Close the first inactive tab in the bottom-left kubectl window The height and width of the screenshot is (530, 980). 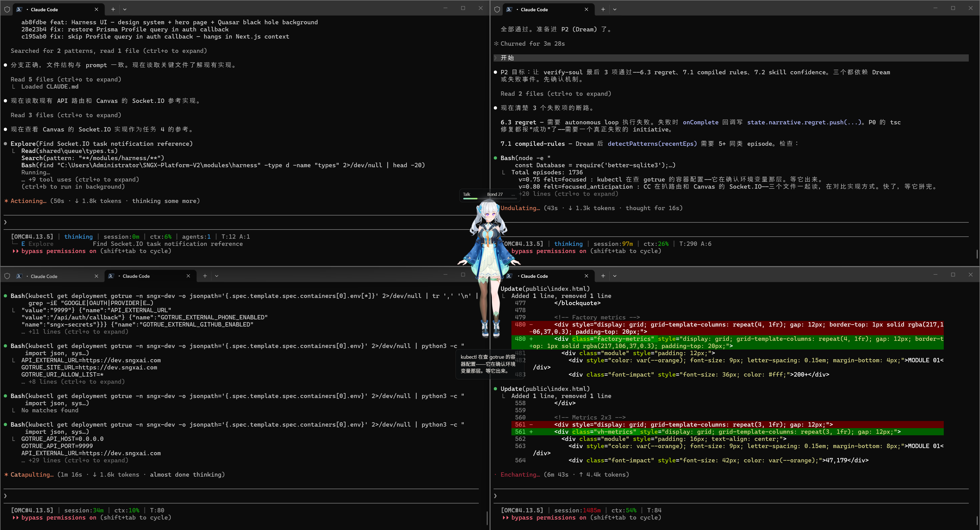coord(96,276)
